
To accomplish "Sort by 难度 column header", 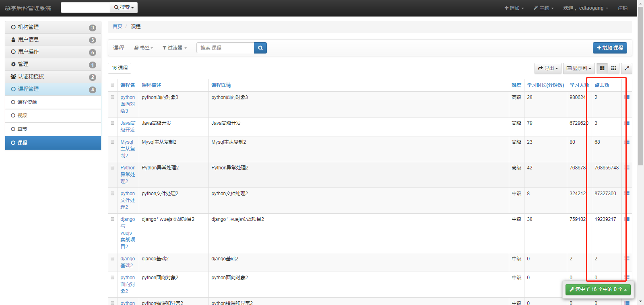I will [x=516, y=85].
